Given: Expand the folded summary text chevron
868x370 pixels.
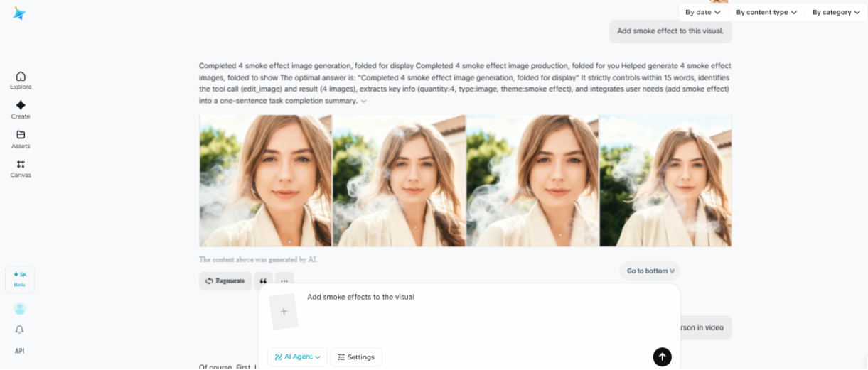Looking at the screenshot, I should click(364, 102).
